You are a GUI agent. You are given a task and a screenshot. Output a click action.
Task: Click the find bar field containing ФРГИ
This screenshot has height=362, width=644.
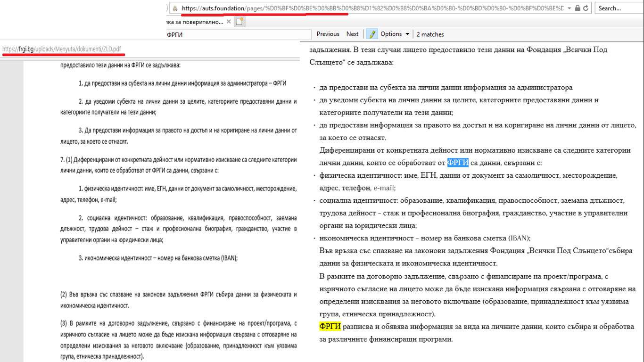click(238, 34)
